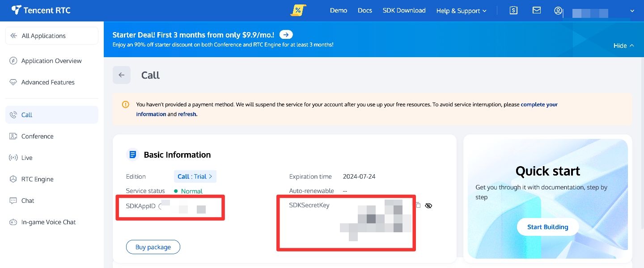The image size is (644, 268).
Task: Expand the Help & Support dropdown
Action: pyautogui.click(x=461, y=11)
